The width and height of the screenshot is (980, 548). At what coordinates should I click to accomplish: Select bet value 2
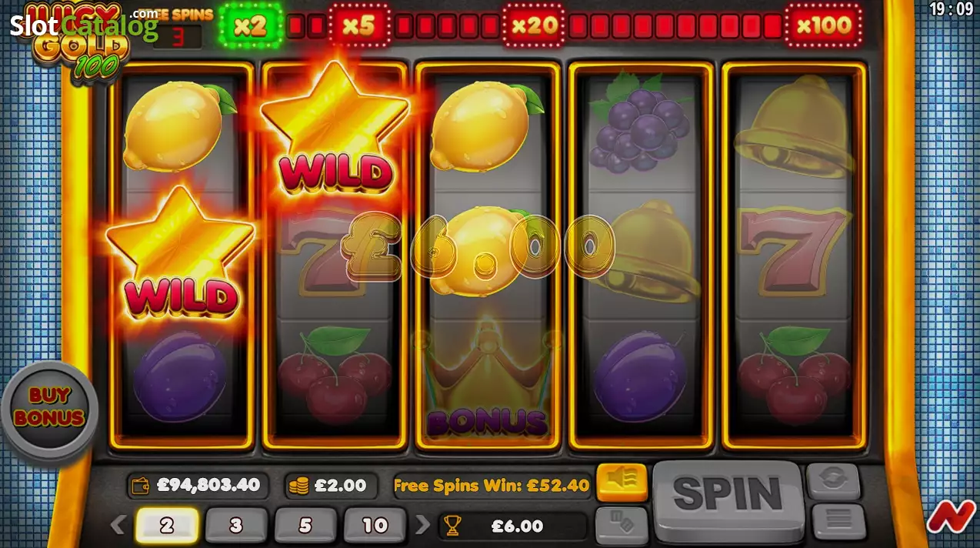(x=167, y=526)
